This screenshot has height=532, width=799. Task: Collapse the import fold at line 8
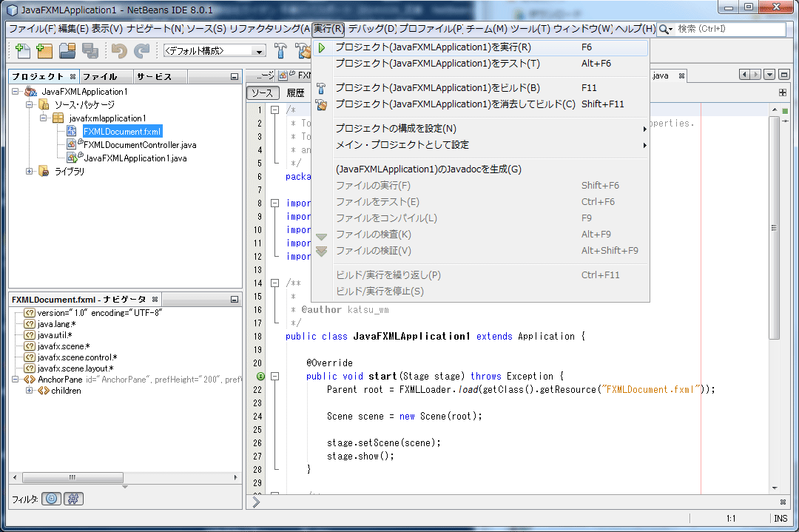pos(274,203)
